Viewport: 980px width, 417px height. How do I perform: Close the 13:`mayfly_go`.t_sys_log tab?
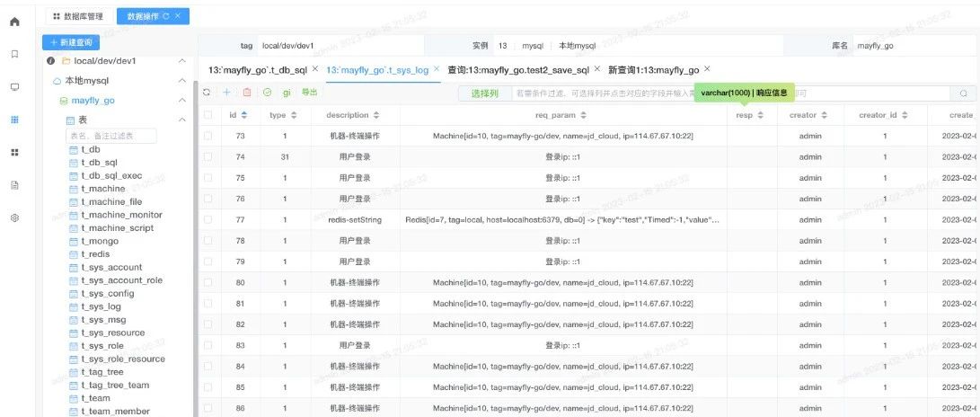pos(437,69)
